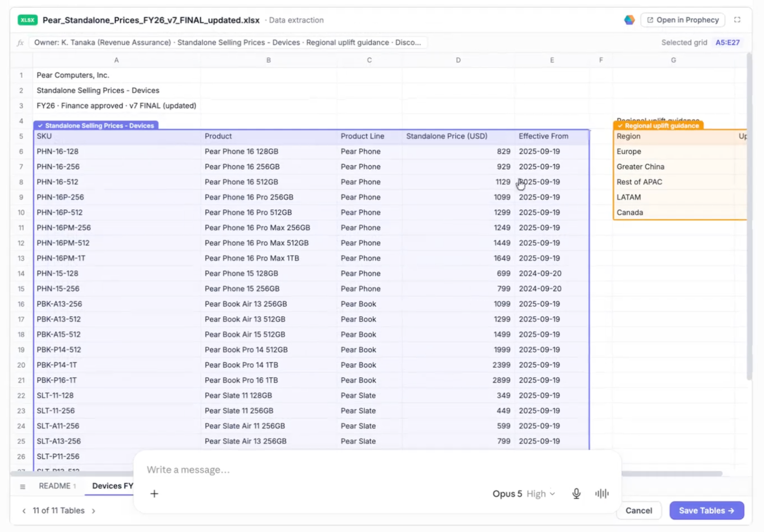The width and height of the screenshot is (764, 532).
Task: Click the microphone icon
Action: [576, 494]
